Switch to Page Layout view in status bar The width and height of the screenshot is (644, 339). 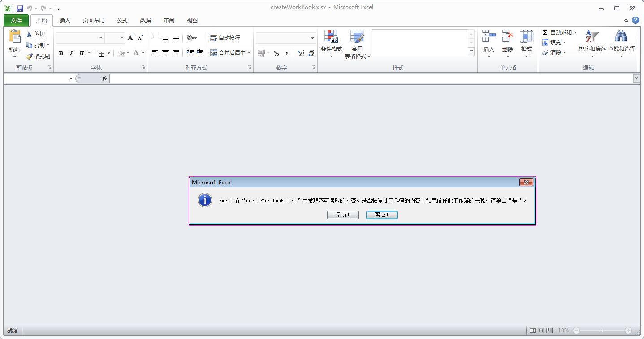click(541, 330)
